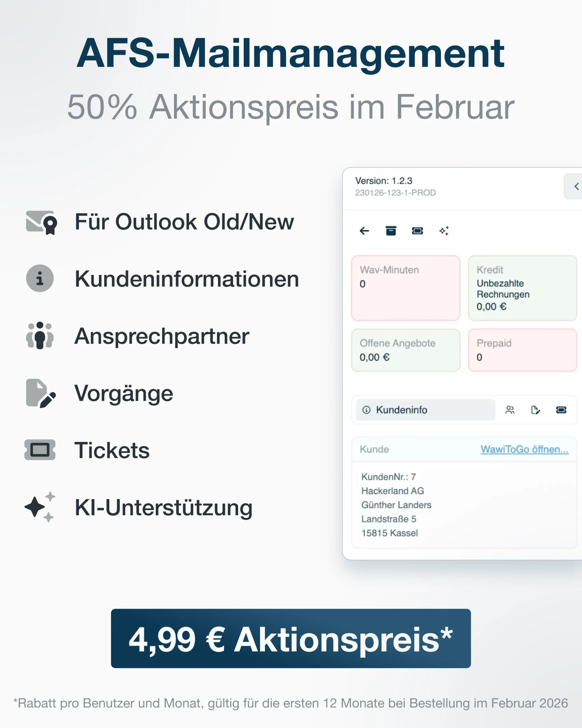Open the WawiToGo öffnen link
Screen dimensions: 582x728
point(524,449)
